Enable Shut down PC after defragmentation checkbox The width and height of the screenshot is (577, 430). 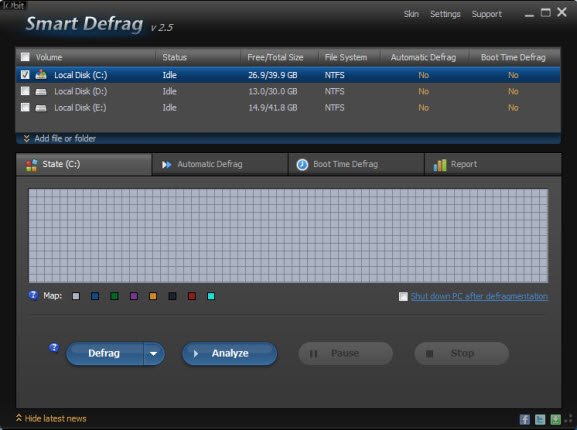point(403,296)
